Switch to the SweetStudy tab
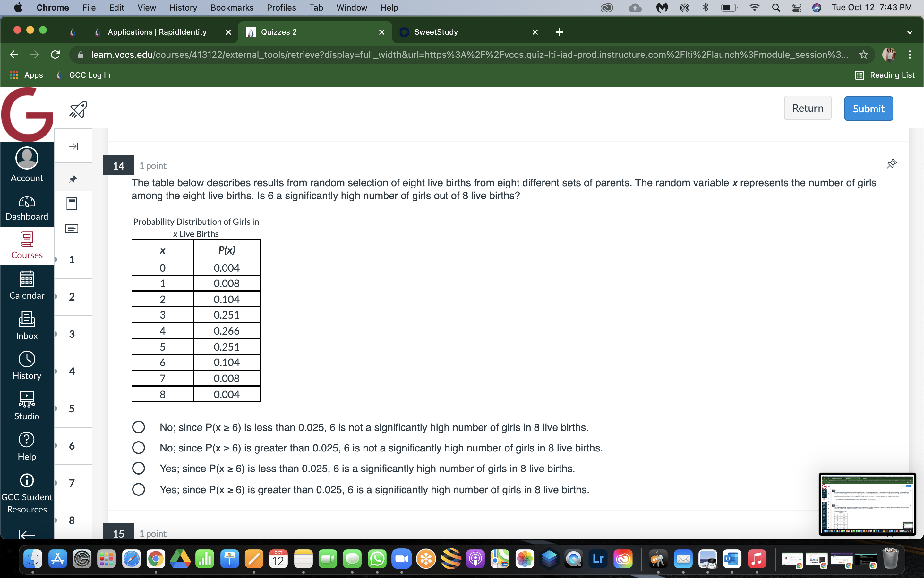 436,32
